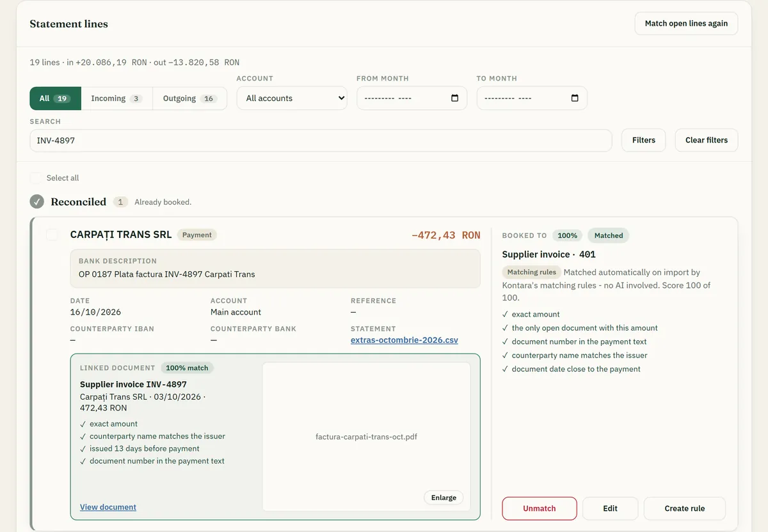
Task: Click the Reconciled section checkmark icon
Action: pos(37,201)
